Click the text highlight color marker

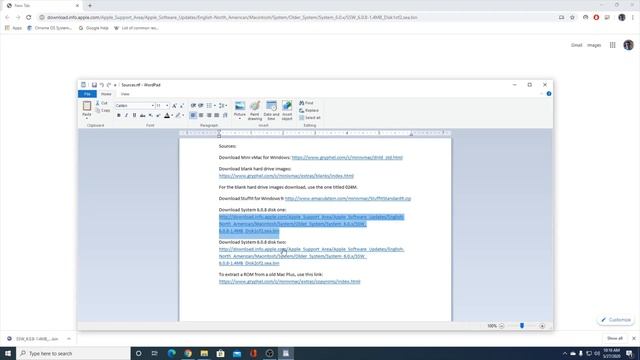[x=178, y=116]
